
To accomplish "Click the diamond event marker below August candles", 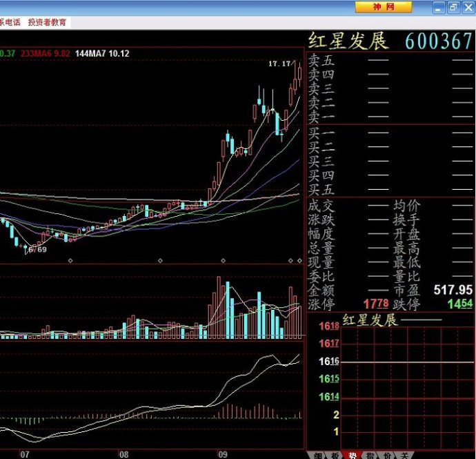I will [160, 261].
